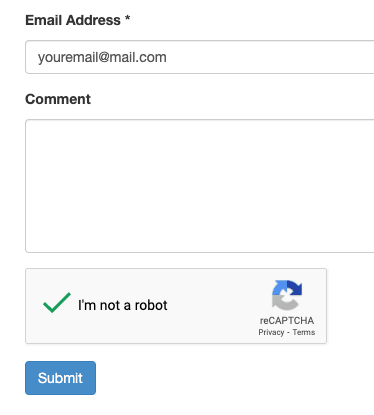
Task: Click inside the Comment text area
Action: pos(200,186)
